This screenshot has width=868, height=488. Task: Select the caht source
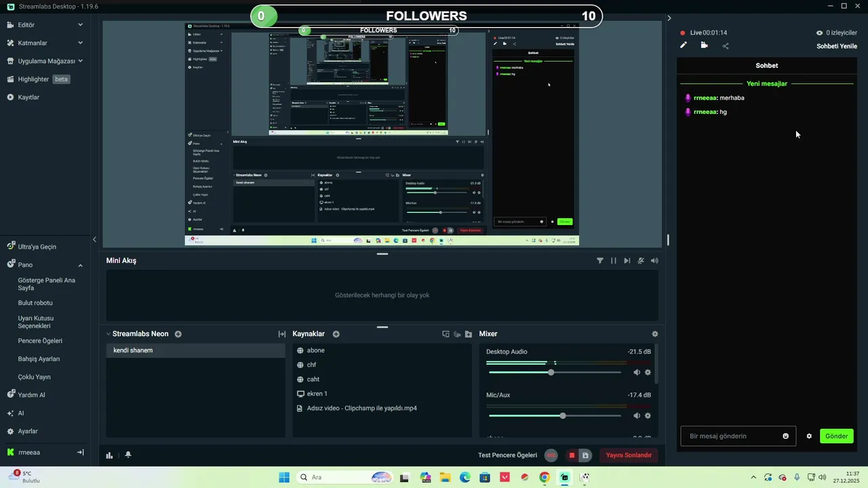pyautogui.click(x=382, y=380)
